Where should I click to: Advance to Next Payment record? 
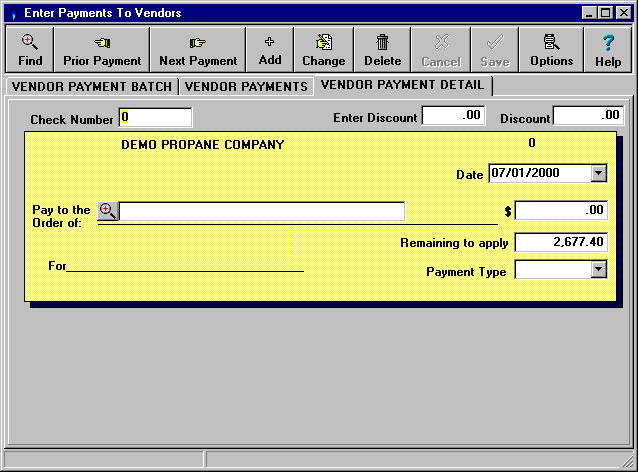pos(198,50)
